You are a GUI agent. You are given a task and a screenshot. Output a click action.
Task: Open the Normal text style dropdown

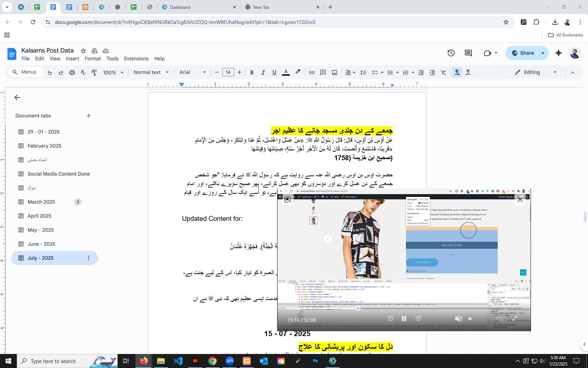pos(151,73)
